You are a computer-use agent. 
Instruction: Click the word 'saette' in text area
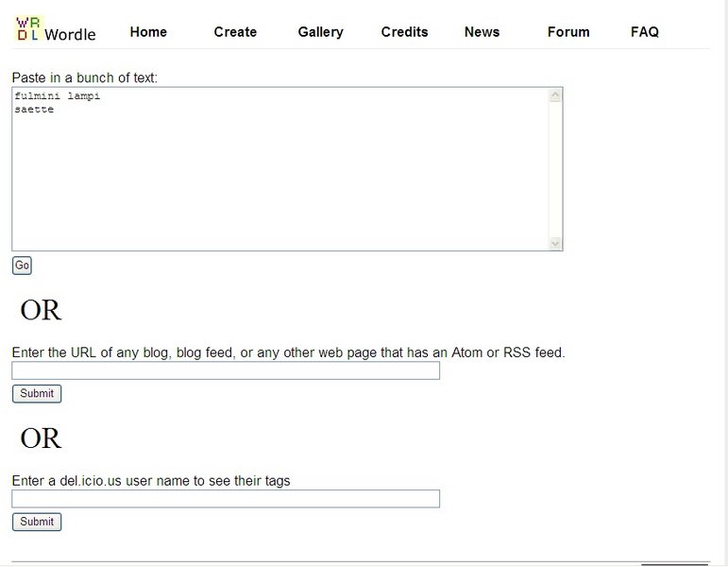[x=34, y=110]
